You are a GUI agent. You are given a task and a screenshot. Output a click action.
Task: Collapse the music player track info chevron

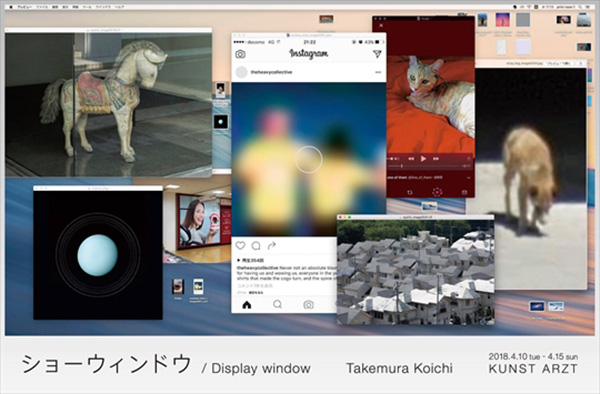click(469, 178)
